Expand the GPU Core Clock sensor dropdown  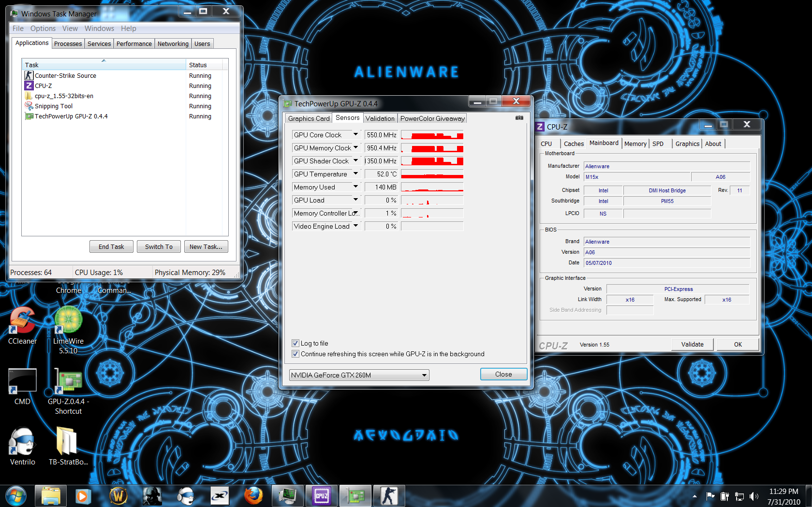point(355,134)
